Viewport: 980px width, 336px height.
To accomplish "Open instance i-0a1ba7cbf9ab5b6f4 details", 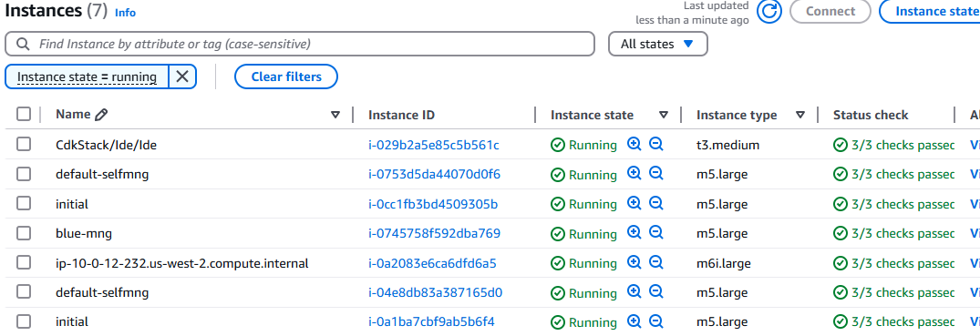I will pos(432,322).
